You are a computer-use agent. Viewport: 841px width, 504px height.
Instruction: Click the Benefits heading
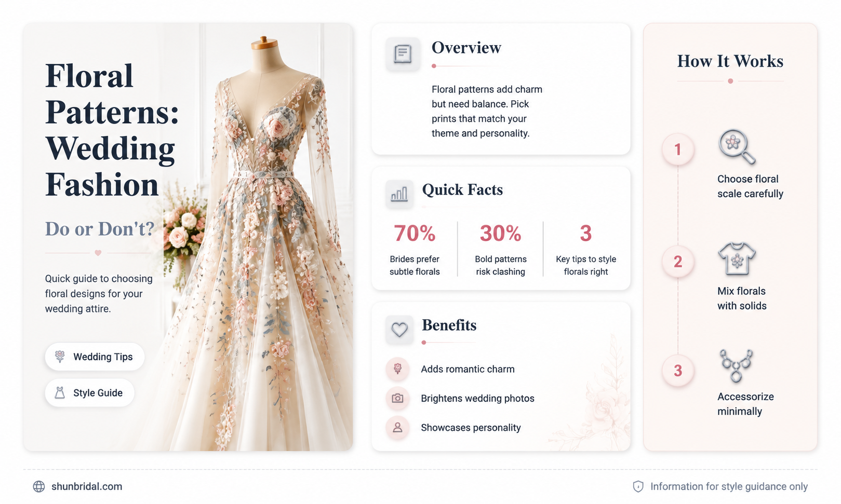pyautogui.click(x=449, y=325)
